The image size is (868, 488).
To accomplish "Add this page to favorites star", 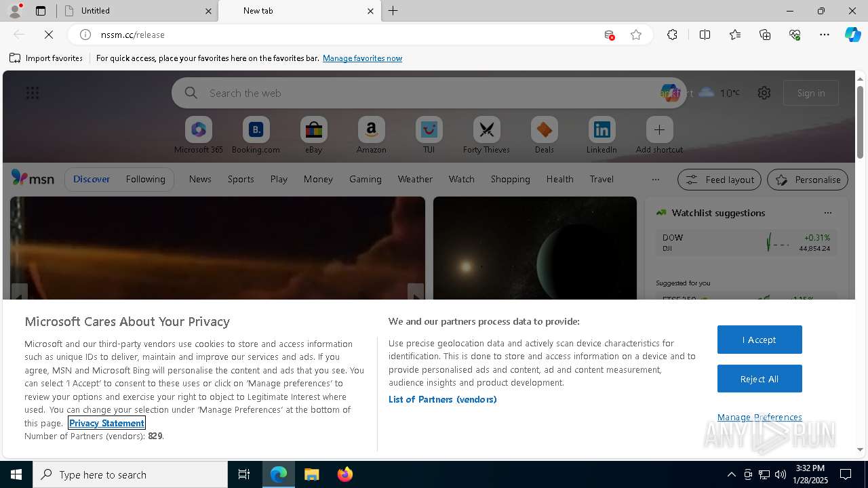I will pyautogui.click(x=636, y=35).
